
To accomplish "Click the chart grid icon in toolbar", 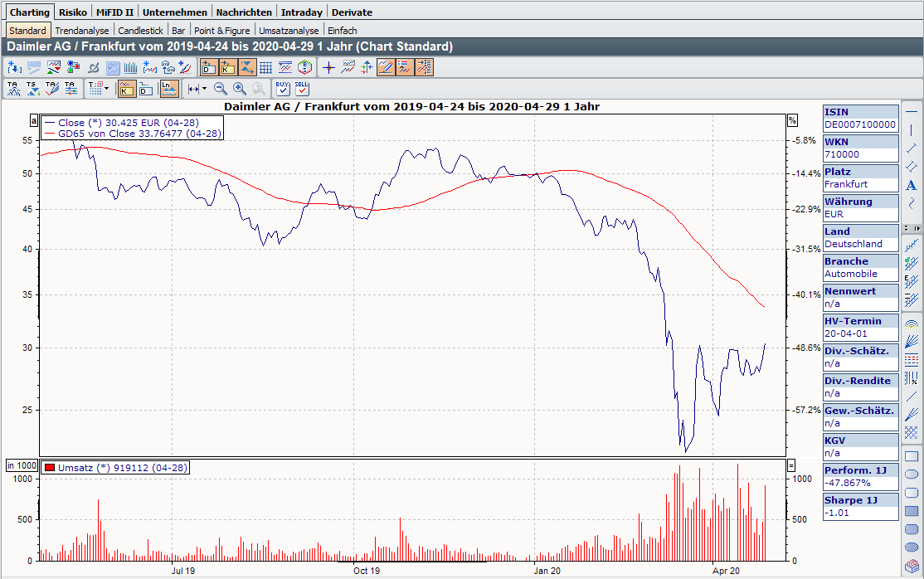I will pyautogui.click(x=266, y=68).
